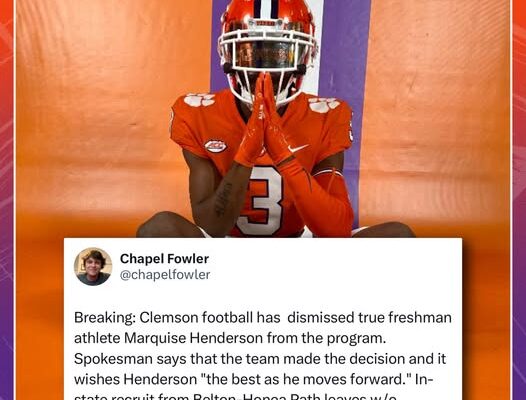This screenshot has height=400, width=526.
Task: Click the purple banner behind the player
Action: [x=346, y=101]
